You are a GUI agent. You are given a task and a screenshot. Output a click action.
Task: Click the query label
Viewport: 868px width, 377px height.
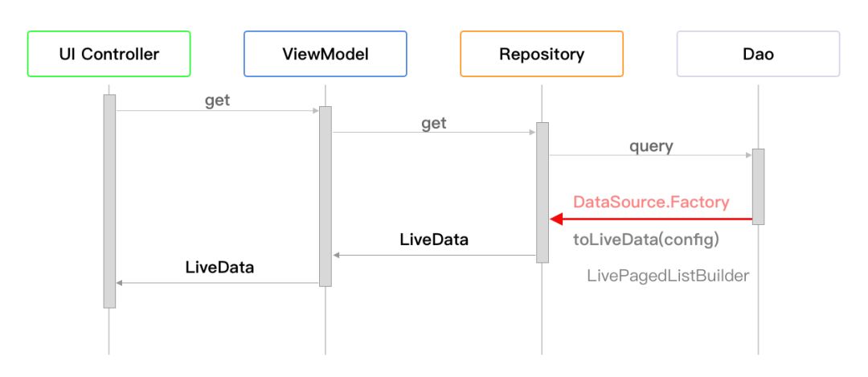coord(651,146)
